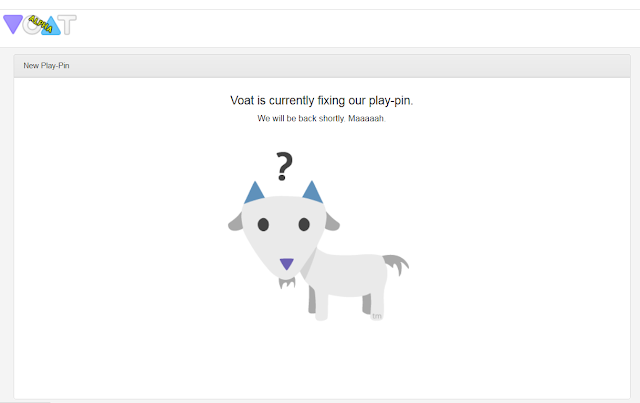Click the goat's left blue horn
Image resolution: width=640 pixels, height=403 pixels.
coord(254,193)
